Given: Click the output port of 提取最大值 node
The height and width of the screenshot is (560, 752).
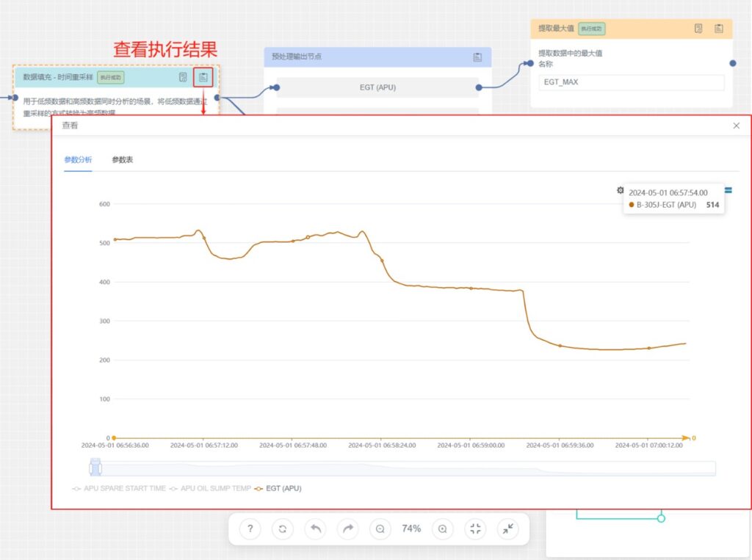Looking at the screenshot, I should point(733,63).
